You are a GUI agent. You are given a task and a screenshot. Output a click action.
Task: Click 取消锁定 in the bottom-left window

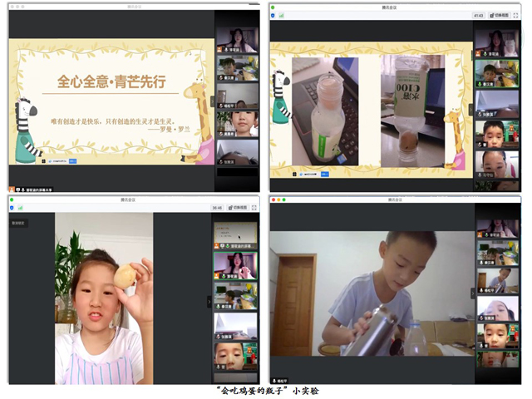click(18, 223)
